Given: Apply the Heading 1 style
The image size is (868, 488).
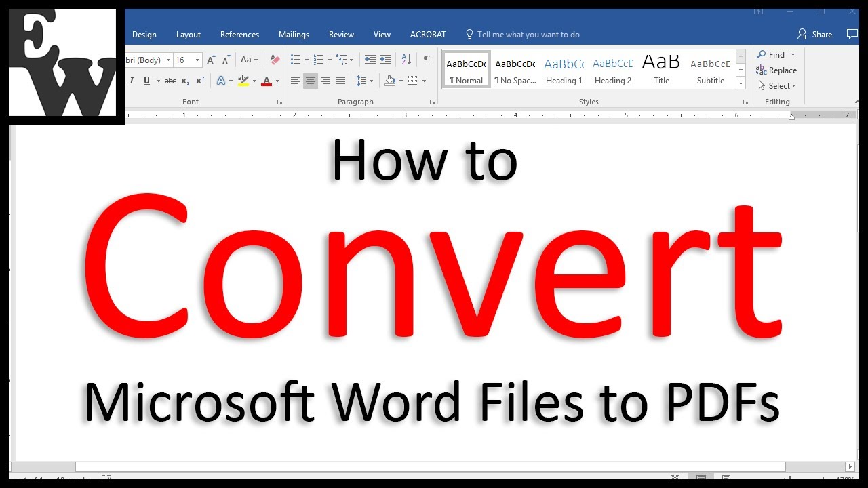Looking at the screenshot, I should 564,70.
